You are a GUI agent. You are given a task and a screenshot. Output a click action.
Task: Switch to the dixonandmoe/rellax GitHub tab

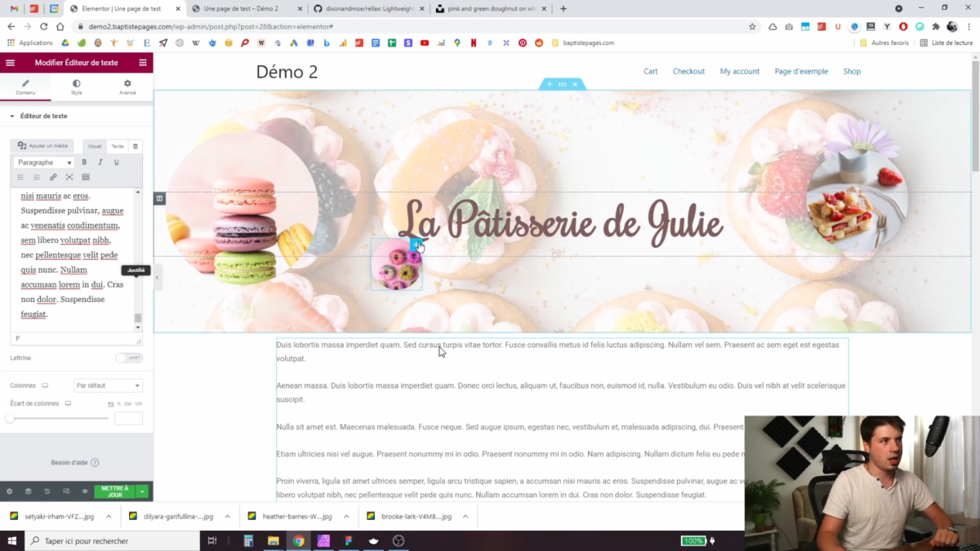(370, 8)
